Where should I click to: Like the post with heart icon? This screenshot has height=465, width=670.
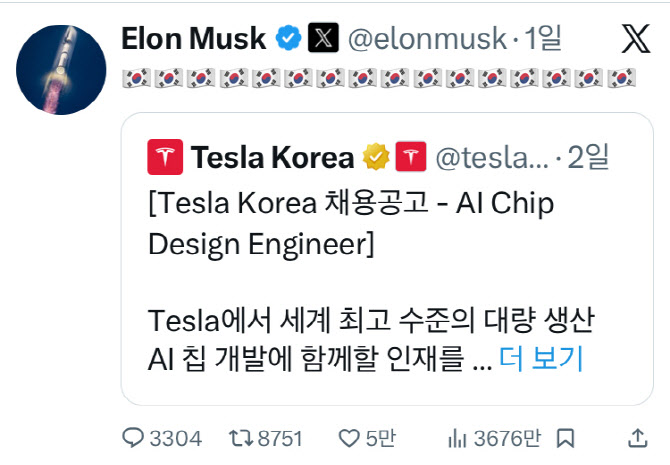coord(348,438)
